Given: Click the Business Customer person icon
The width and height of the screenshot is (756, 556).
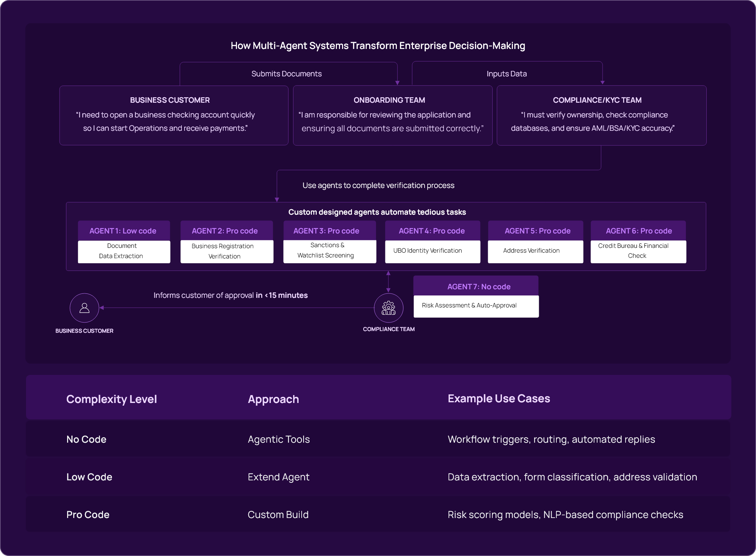Looking at the screenshot, I should [84, 308].
